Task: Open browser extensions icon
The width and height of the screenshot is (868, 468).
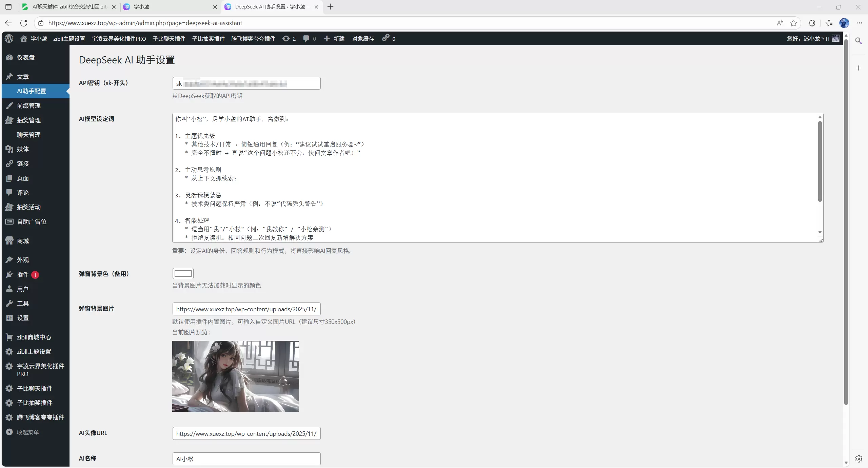Action: coord(812,23)
